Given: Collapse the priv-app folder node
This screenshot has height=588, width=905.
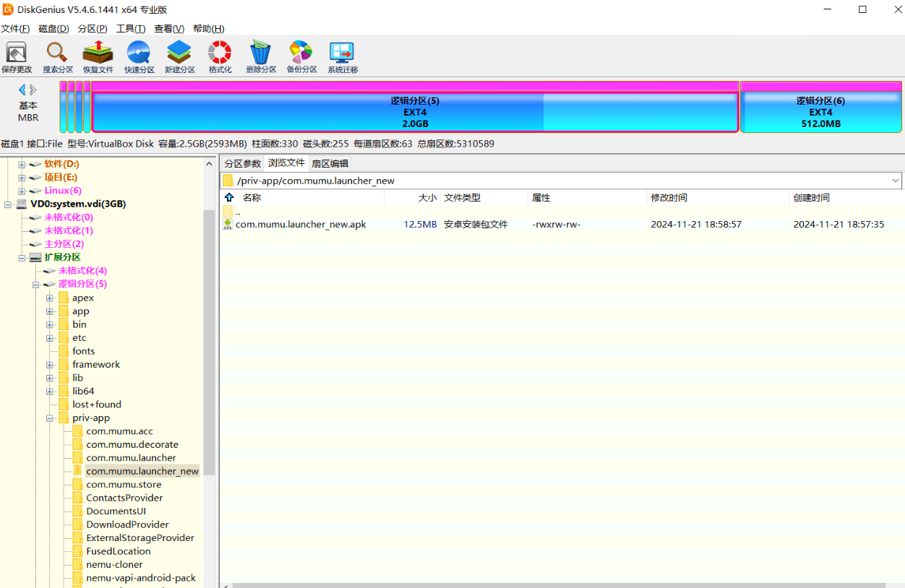Looking at the screenshot, I should pyautogui.click(x=50, y=418).
